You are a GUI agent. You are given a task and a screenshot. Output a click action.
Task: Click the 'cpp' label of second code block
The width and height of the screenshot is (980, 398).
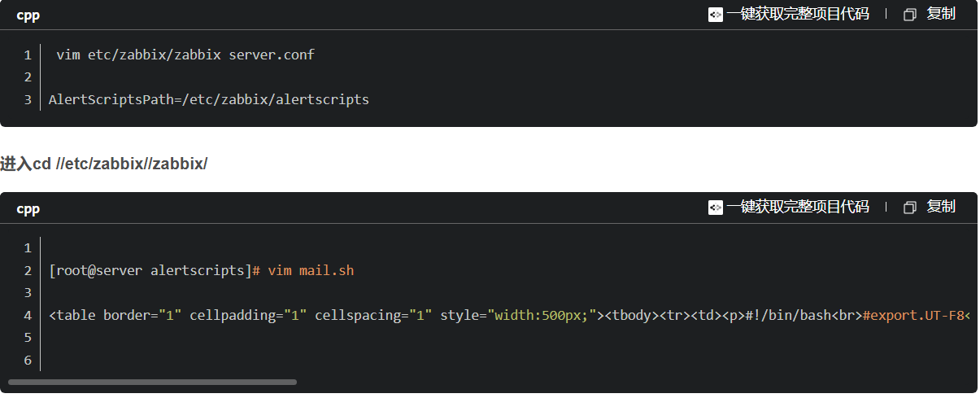click(x=28, y=209)
